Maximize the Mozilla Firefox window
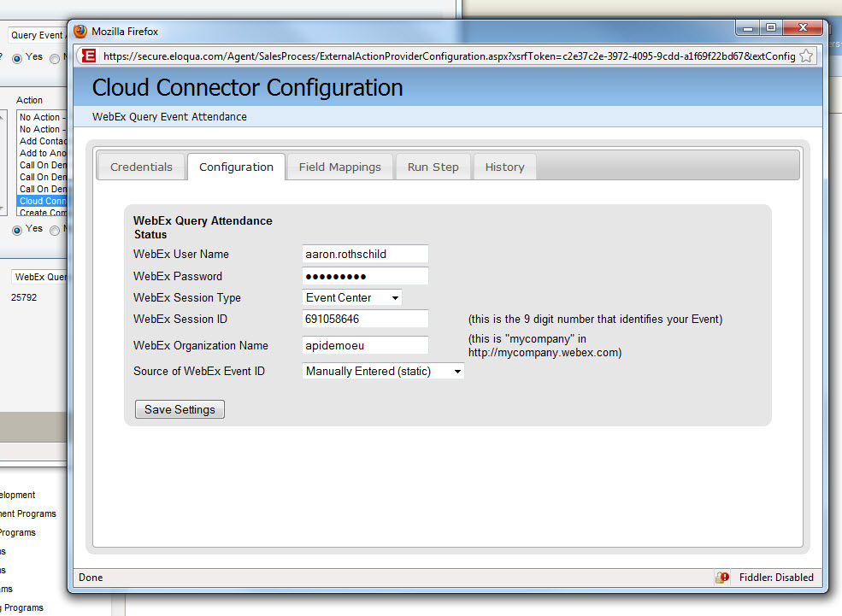Viewport: 842px width, 616px height. pos(771,28)
